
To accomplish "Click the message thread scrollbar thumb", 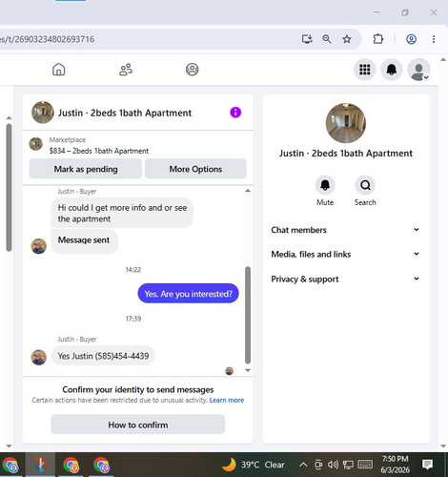I will (x=248, y=315).
